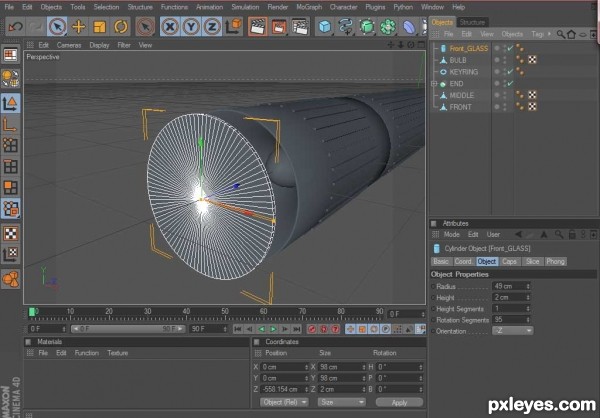Toggle BULB visibility dot

pyautogui.click(x=497, y=60)
